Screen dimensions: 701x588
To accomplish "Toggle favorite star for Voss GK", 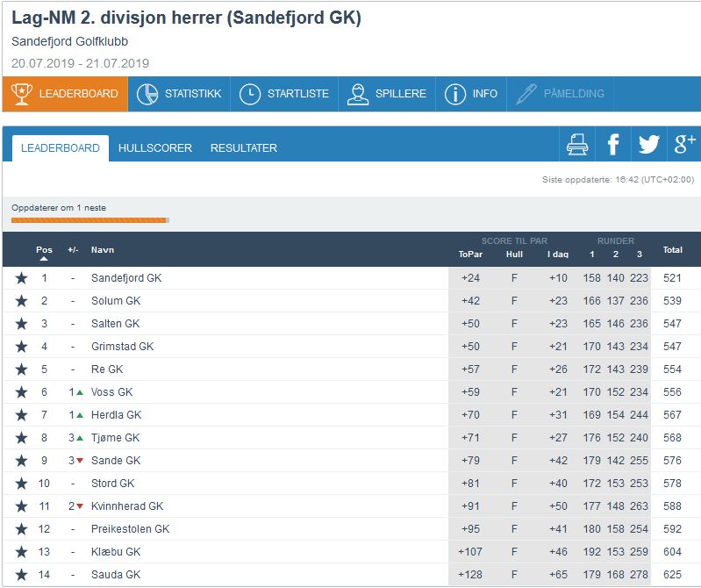I will pos(21,392).
